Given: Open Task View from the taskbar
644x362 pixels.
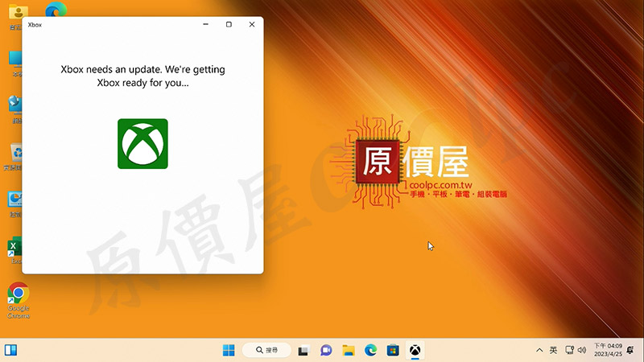Looking at the screenshot, I should [303, 351].
